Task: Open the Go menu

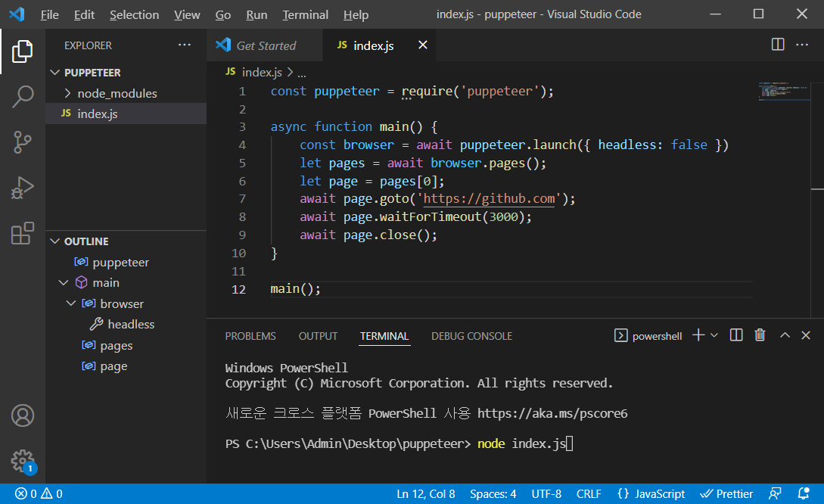Action: [x=222, y=14]
